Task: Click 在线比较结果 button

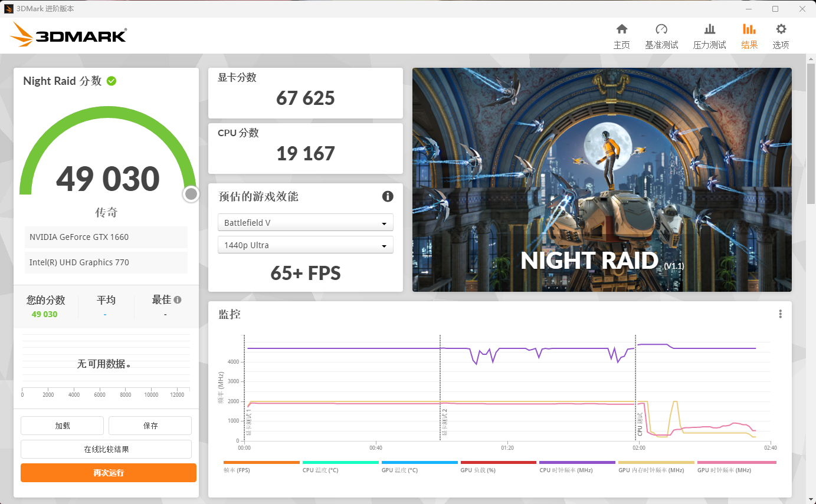Action: 106,449
